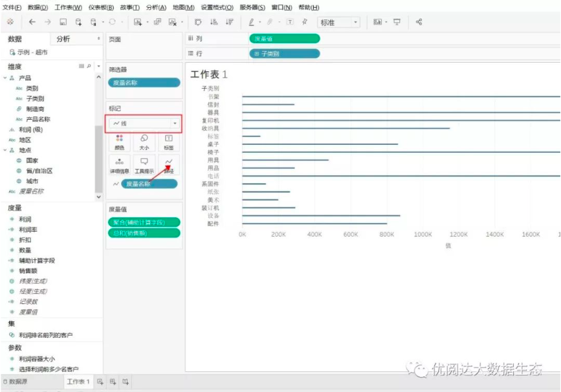Collapse the 产品 hierarchy in dimensions

[5, 78]
